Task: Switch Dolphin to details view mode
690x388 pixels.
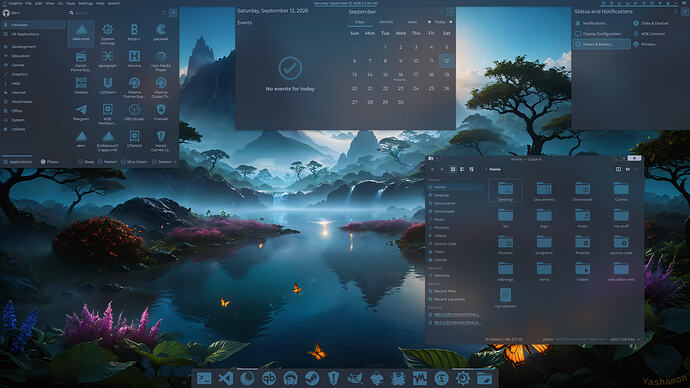Action: click(x=471, y=169)
